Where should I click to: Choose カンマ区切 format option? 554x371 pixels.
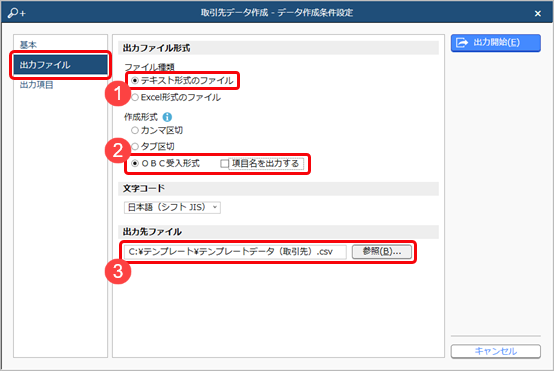pos(135,130)
